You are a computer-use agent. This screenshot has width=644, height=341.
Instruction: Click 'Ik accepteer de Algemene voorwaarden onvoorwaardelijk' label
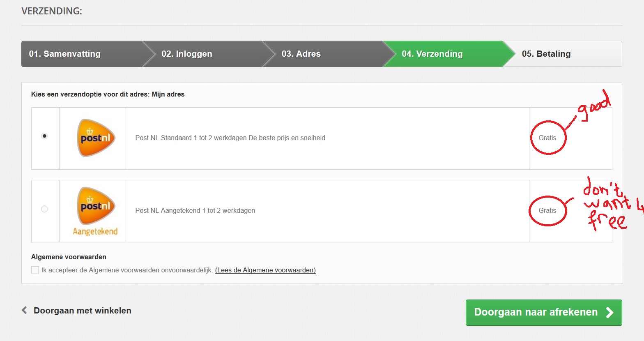point(127,270)
